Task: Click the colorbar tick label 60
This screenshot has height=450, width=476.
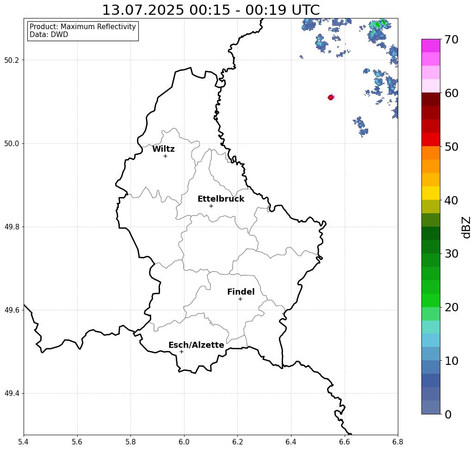Action: pyautogui.click(x=451, y=93)
